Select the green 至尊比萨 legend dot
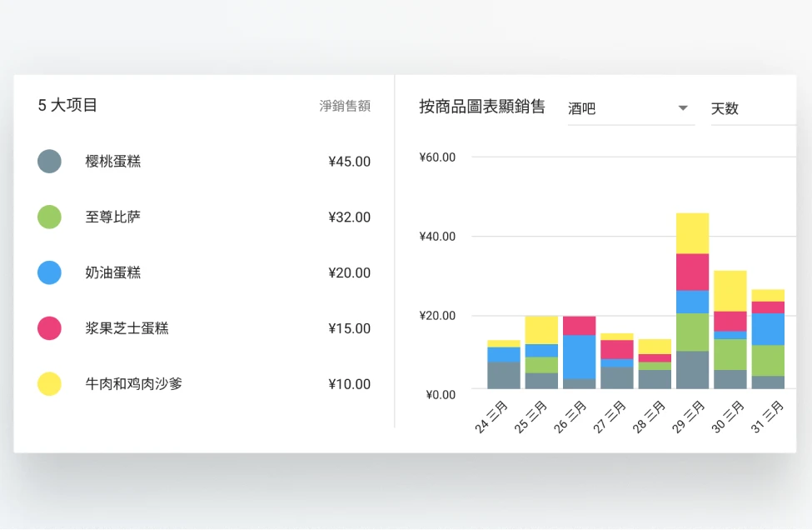The height and width of the screenshot is (530, 812). (49, 217)
